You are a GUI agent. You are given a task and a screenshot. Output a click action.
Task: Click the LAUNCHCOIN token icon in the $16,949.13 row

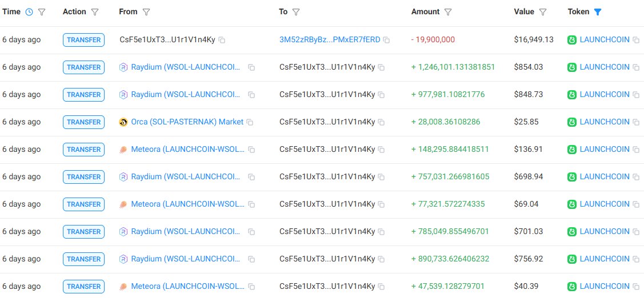(x=571, y=40)
